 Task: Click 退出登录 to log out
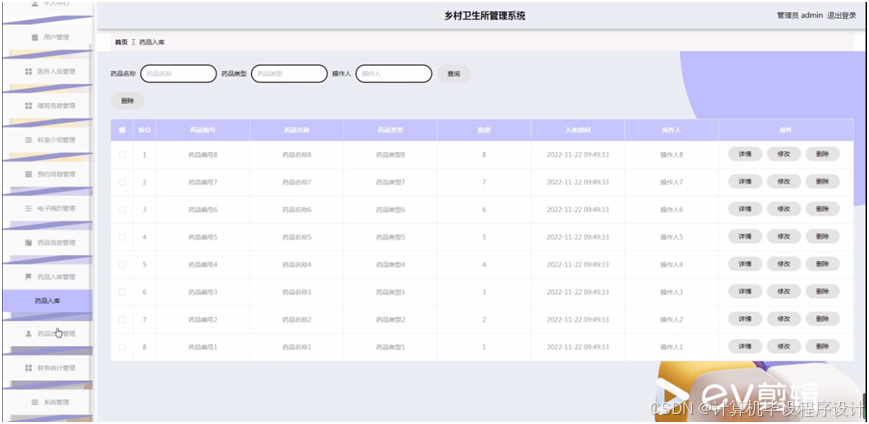pos(841,16)
